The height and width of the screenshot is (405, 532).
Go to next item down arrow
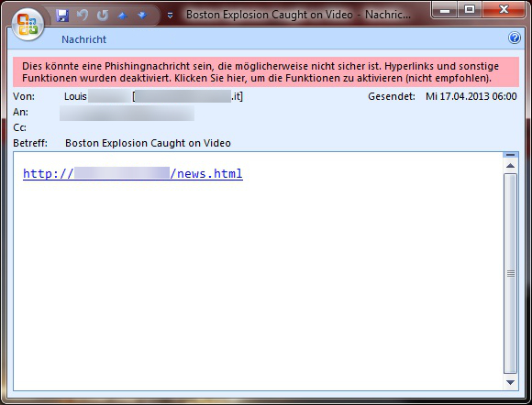click(142, 16)
